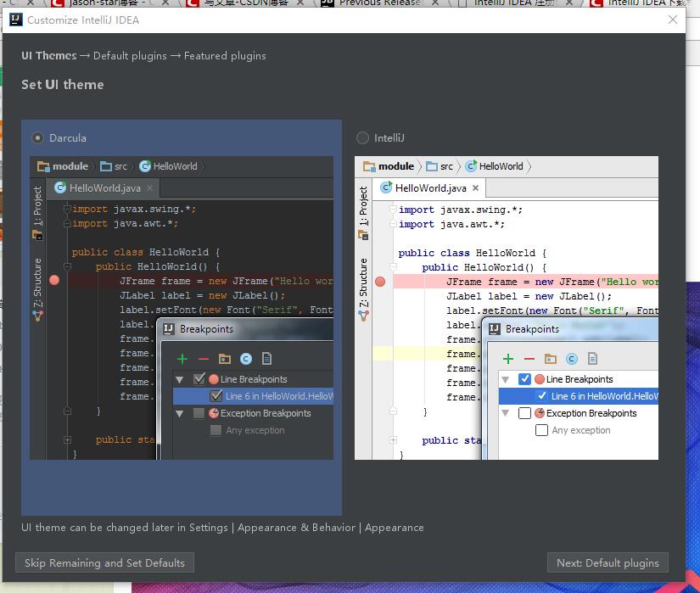700x593 pixels.
Task: Select HelloWorld.java tab in IntelliJ preview
Action: click(x=429, y=188)
